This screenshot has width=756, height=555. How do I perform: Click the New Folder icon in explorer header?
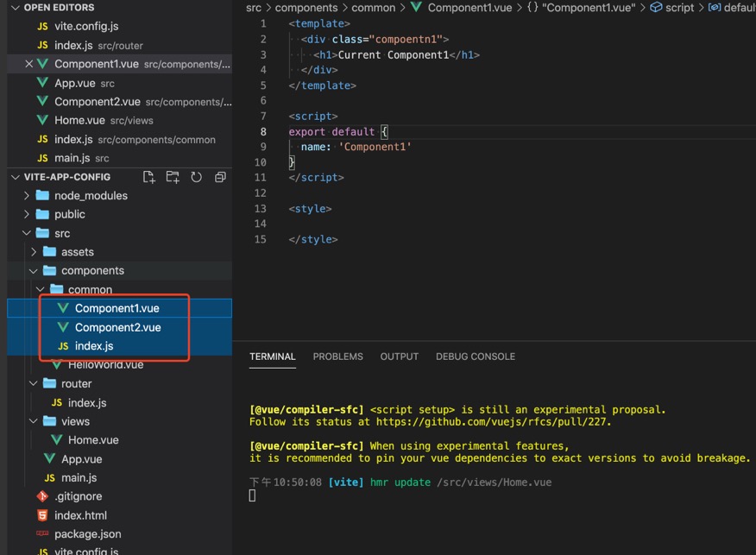pyautogui.click(x=173, y=177)
